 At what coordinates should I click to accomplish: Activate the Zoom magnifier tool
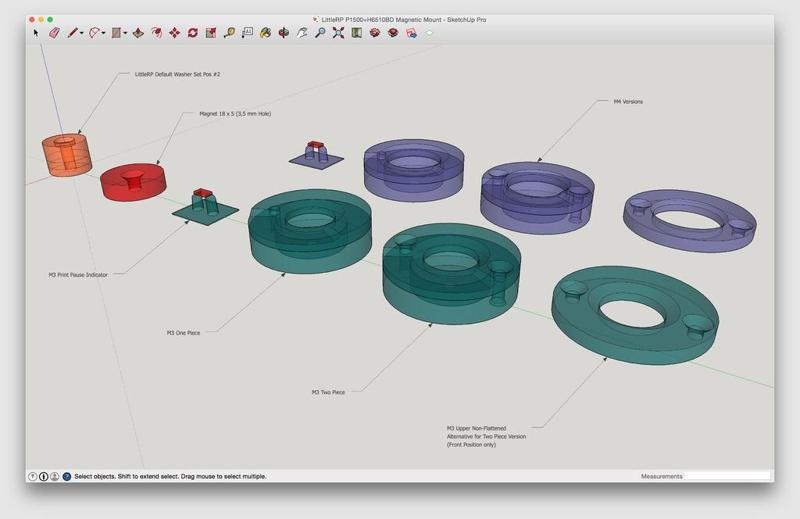pos(320,33)
